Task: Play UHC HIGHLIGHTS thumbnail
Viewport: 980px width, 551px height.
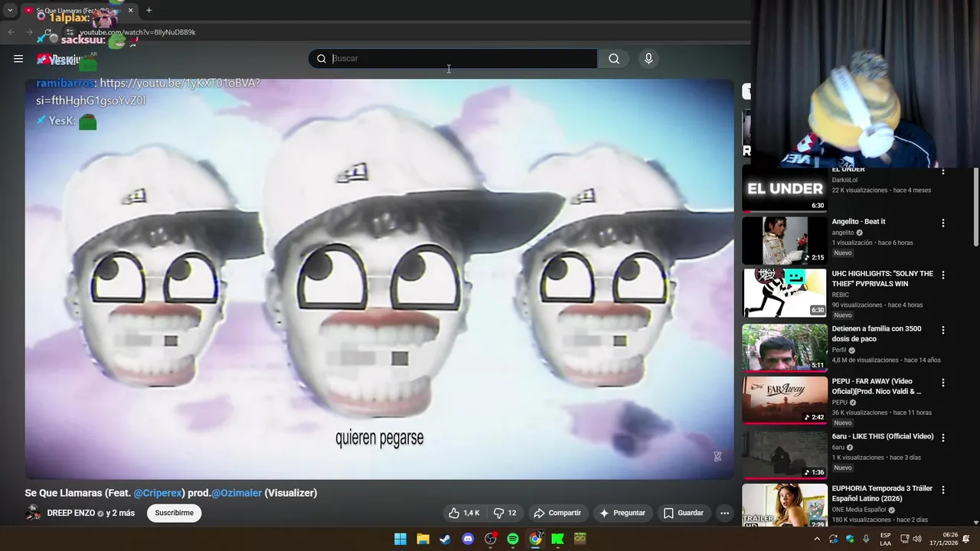Action: (785, 292)
